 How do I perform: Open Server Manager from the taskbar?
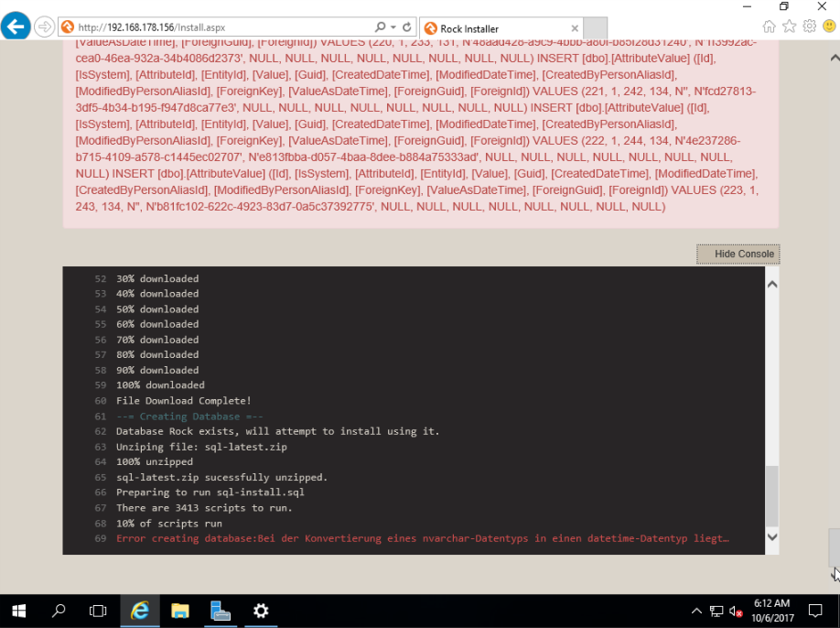pyautogui.click(x=220, y=611)
